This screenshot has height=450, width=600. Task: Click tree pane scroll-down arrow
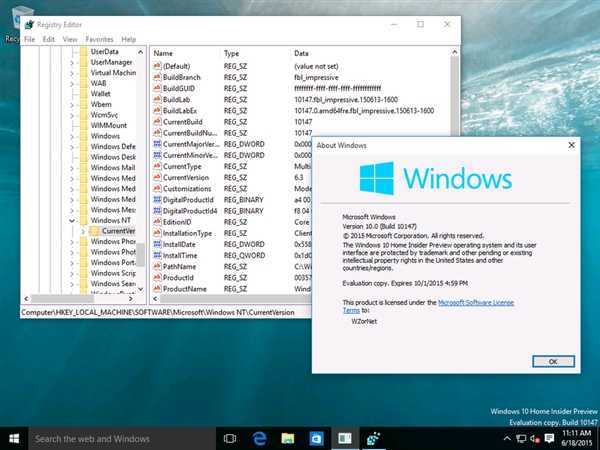point(140,289)
